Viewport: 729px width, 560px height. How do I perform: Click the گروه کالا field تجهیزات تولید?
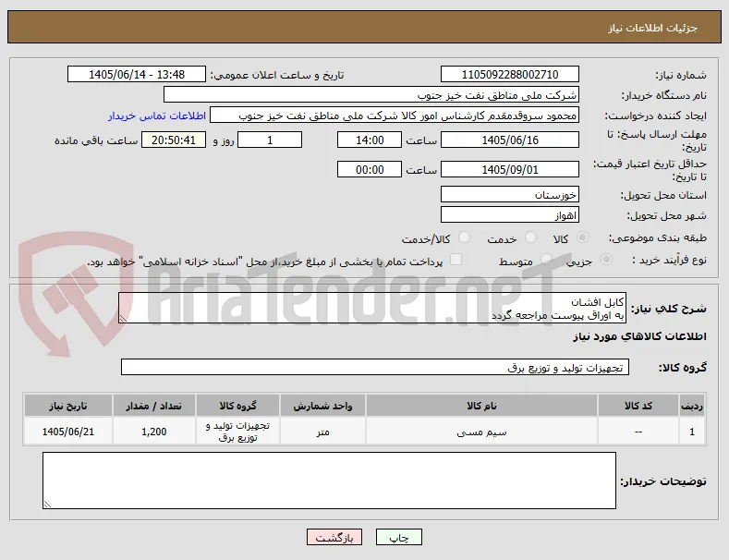pos(375,368)
